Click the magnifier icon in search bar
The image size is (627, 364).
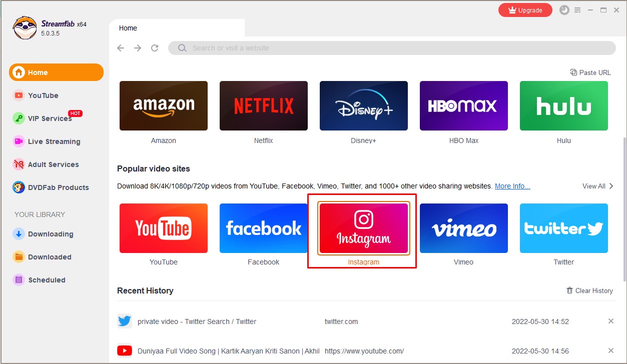pyautogui.click(x=183, y=48)
